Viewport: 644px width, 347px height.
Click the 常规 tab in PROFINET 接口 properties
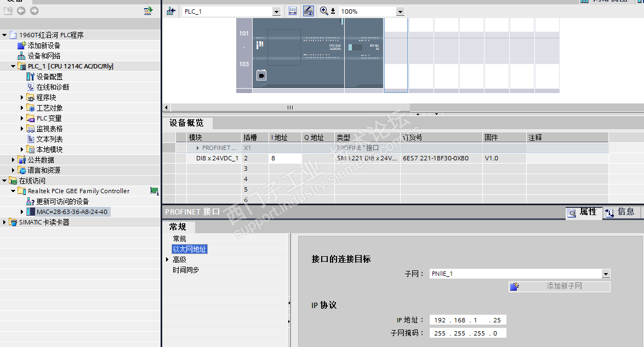pyautogui.click(x=179, y=227)
